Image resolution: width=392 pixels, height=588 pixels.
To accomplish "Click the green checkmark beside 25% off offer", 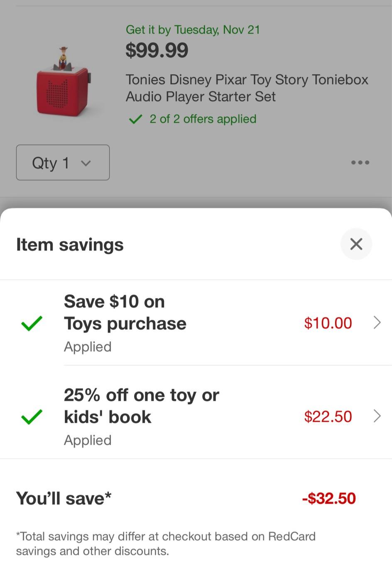I will coord(32,417).
